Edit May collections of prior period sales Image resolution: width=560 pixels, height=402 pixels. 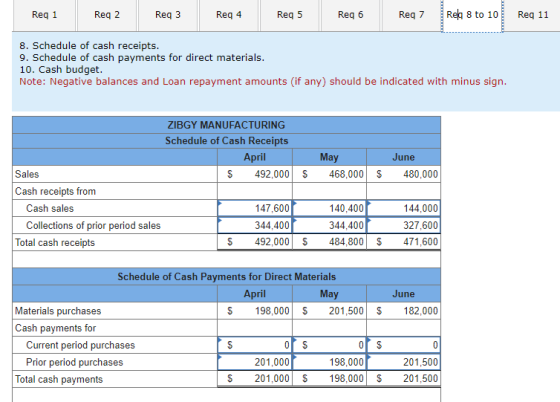(x=329, y=225)
